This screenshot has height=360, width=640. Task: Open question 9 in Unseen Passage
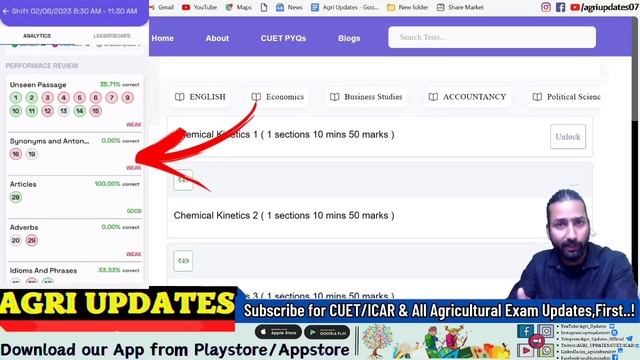[128, 98]
